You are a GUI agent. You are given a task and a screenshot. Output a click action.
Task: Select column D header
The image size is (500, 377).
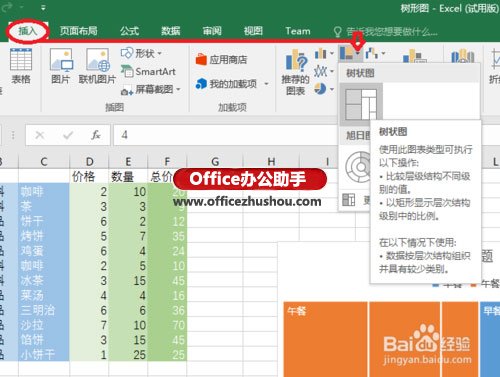pos(89,162)
